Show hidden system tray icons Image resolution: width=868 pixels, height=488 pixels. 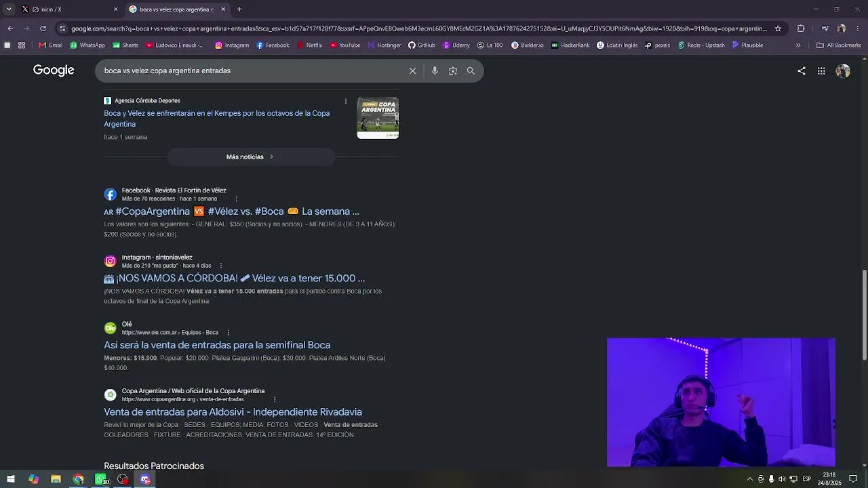pos(749,479)
